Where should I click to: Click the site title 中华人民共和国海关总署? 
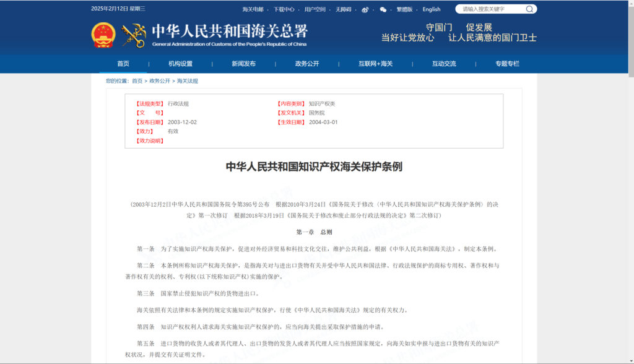coord(230,31)
